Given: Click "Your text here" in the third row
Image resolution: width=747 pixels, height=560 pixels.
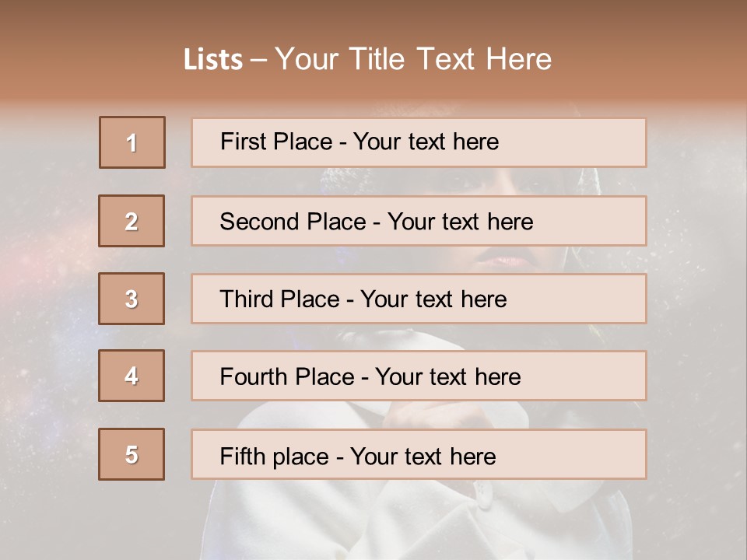Looking at the screenshot, I should (x=433, y=299).
